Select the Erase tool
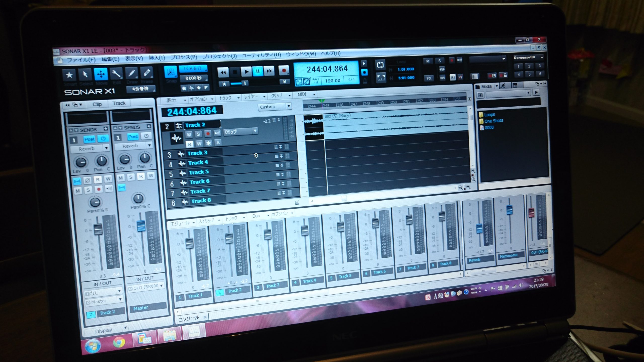644x362 pixels. pos(147,73)
